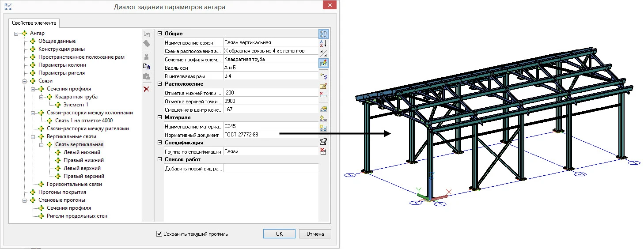The width and height of the screenshot is (644, 249).
Task: Click the expand/collapse all plus-minus icon
Action: [x=323, y=53]
